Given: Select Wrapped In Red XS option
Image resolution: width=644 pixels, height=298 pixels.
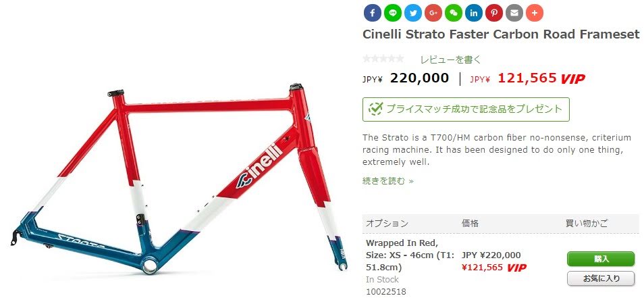Looking at the screenshot, I should 410,255.
